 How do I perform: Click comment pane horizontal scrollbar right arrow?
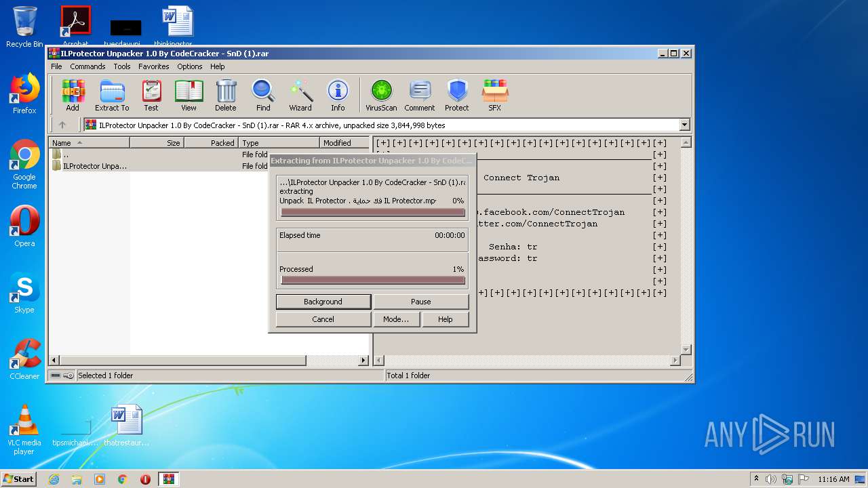click(675, 361)
